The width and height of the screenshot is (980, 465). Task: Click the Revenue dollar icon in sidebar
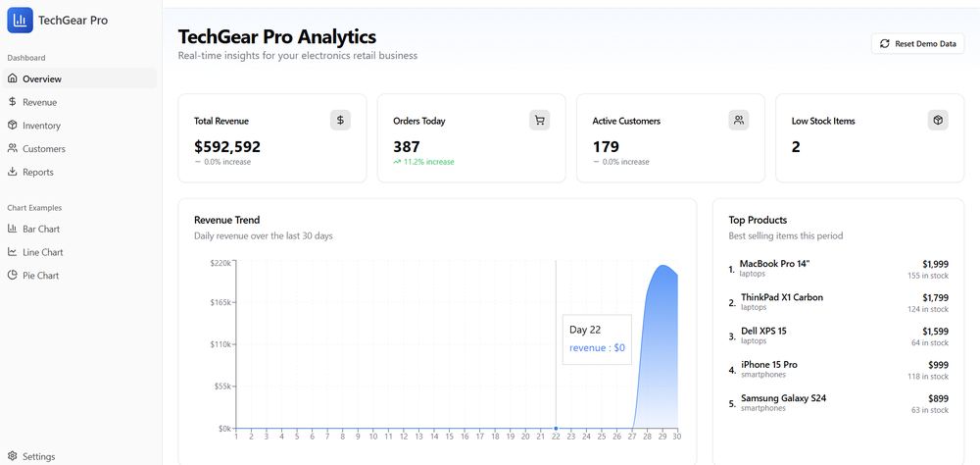[12, 102]
